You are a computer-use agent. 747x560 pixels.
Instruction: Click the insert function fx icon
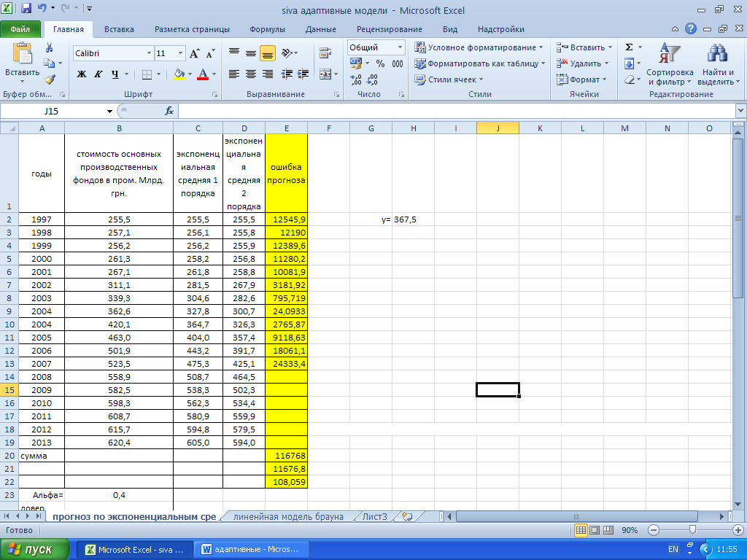tap(169, 111)
